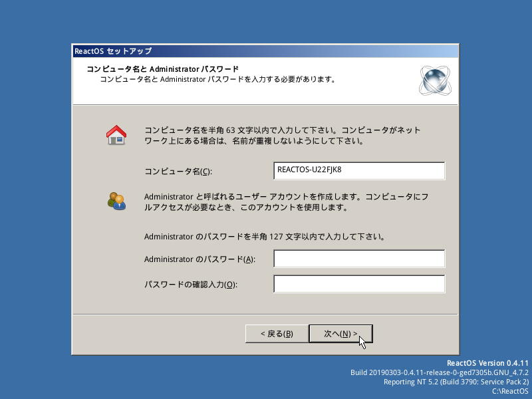The height and width of the screenshot is (399, 532).
Task: Click the bold コンピュータ名と Administrator パスワード heading
Action: [163, 69]
